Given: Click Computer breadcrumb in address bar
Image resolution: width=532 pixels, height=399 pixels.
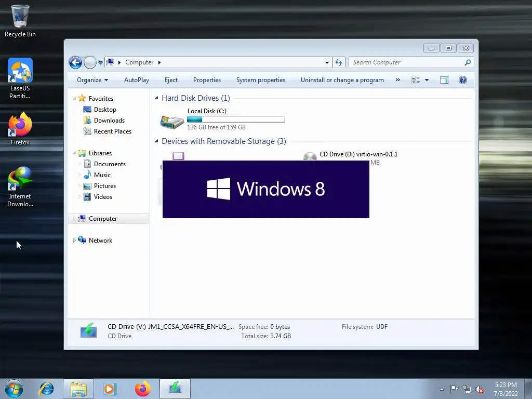Looking at the screenshot, I should 139,62.
